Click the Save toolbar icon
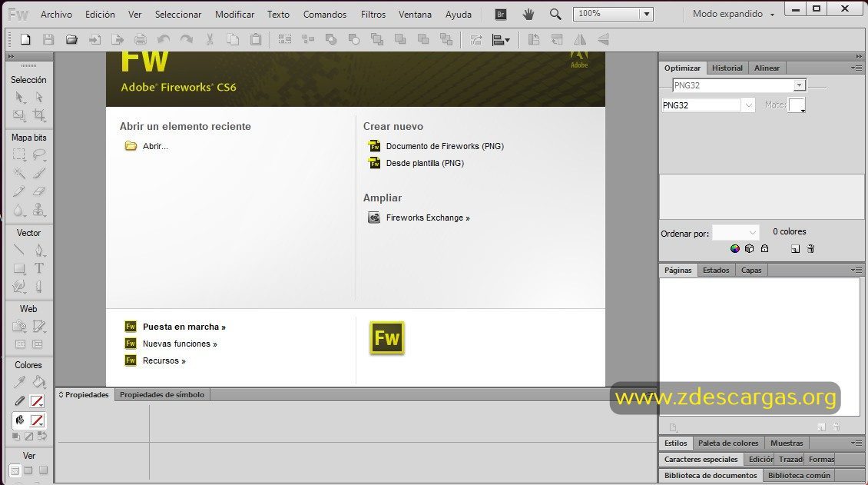The width and height of the screenshot is (868, 485). tap(48, 39)
